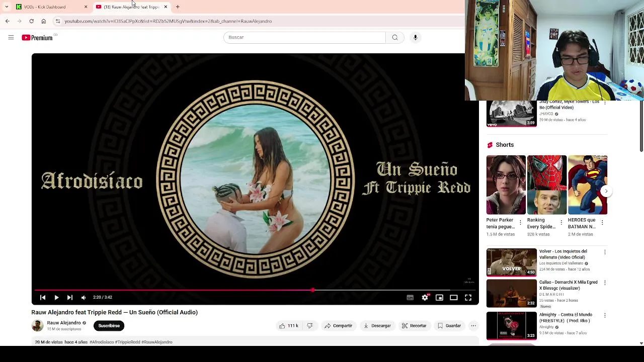
Task: Open options for the Almighty video
Action: pos(605,315)
